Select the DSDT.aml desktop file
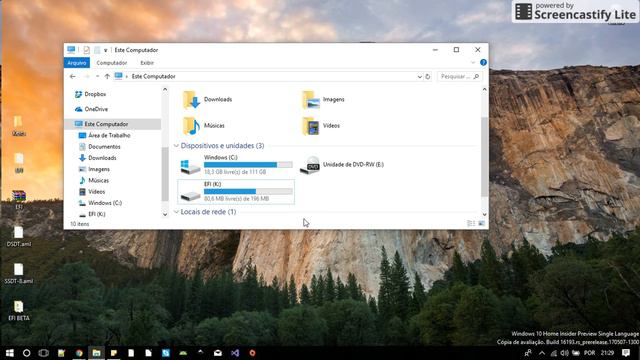The width and height of the screenshot is (640, 360). [x=19, y=236]
